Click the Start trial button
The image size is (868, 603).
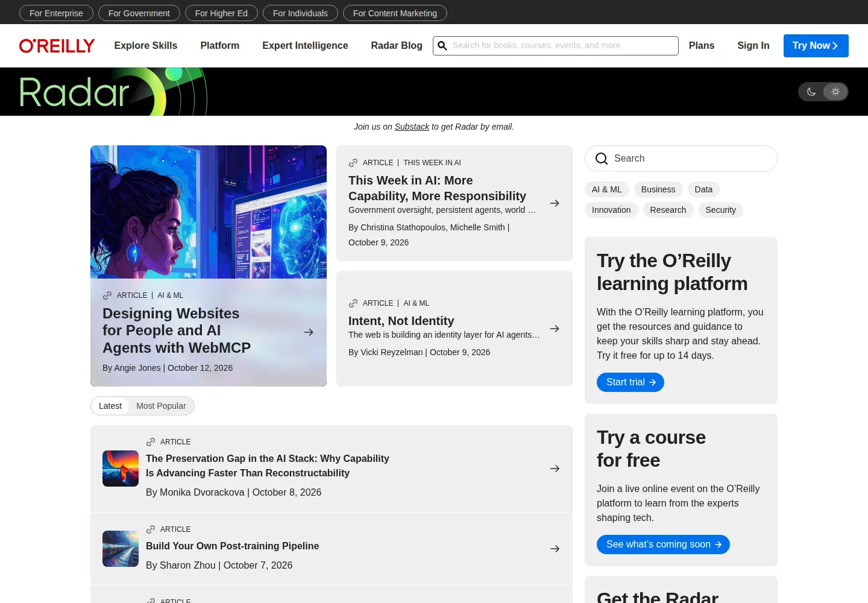631,382
